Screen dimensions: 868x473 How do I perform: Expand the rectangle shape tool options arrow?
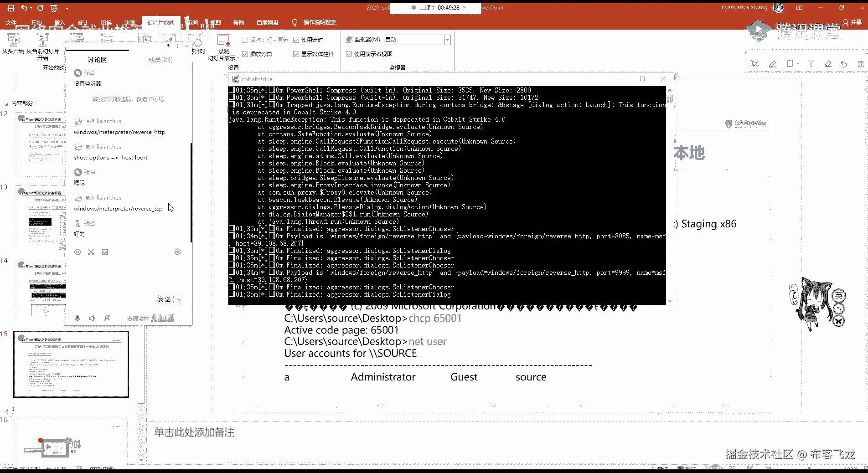coord(798,64)
